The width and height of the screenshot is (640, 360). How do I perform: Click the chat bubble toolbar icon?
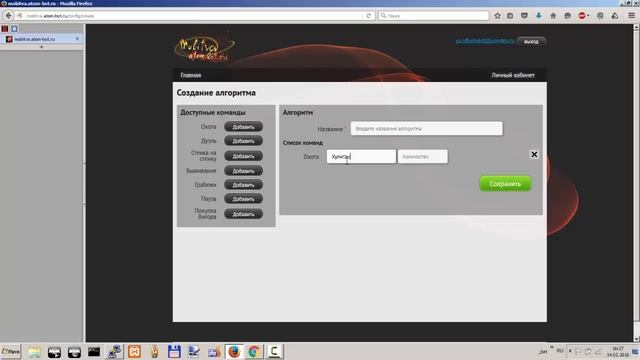point(567,16)
